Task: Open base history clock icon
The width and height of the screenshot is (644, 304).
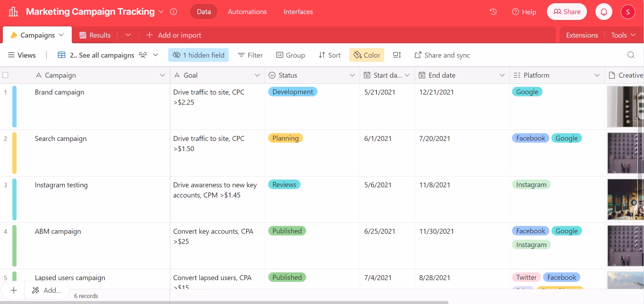Action: (493, 12)
